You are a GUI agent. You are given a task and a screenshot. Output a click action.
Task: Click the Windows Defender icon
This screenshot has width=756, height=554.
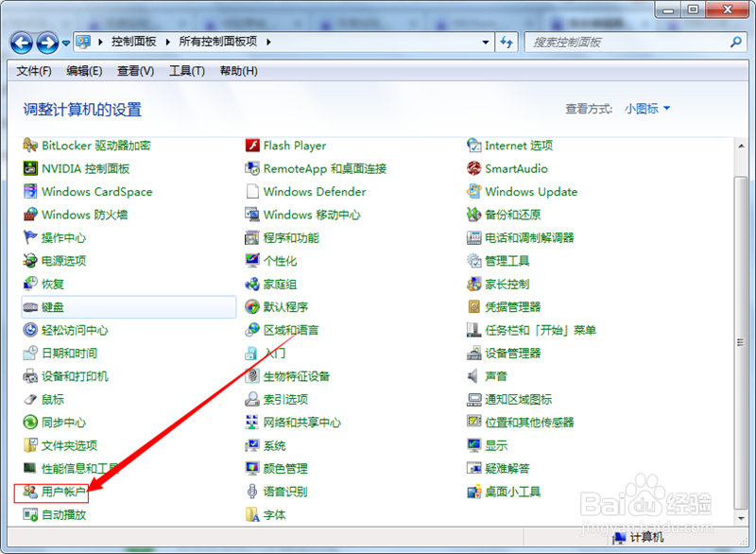(x=252, y=191)
